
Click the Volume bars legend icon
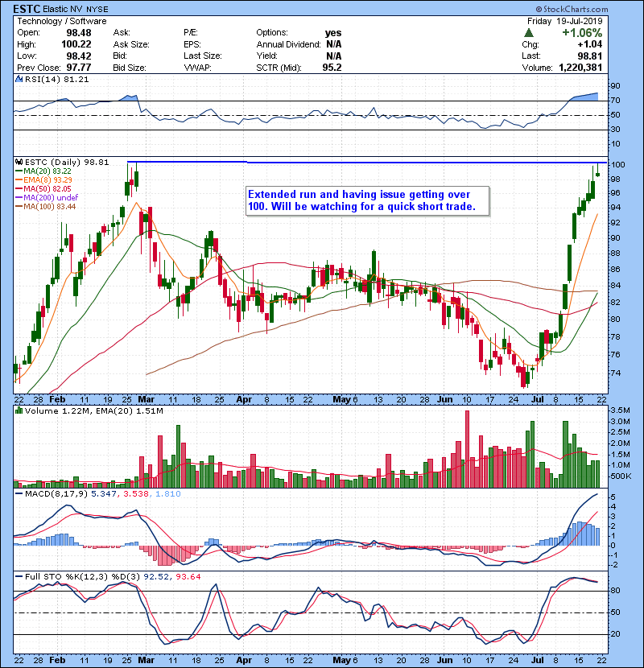(19, 410)
